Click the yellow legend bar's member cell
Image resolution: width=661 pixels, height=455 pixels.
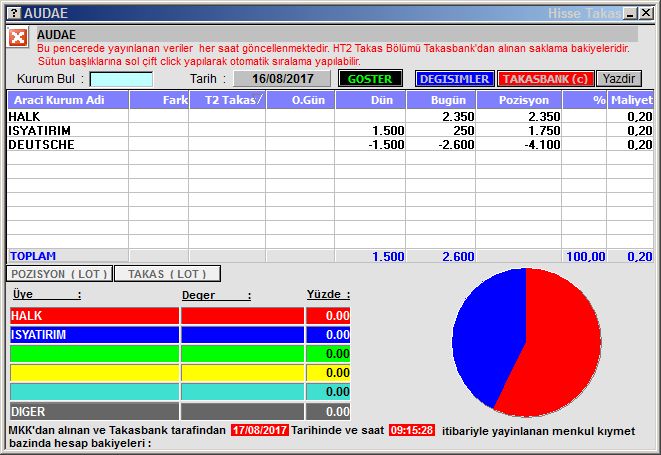[94, 373]
